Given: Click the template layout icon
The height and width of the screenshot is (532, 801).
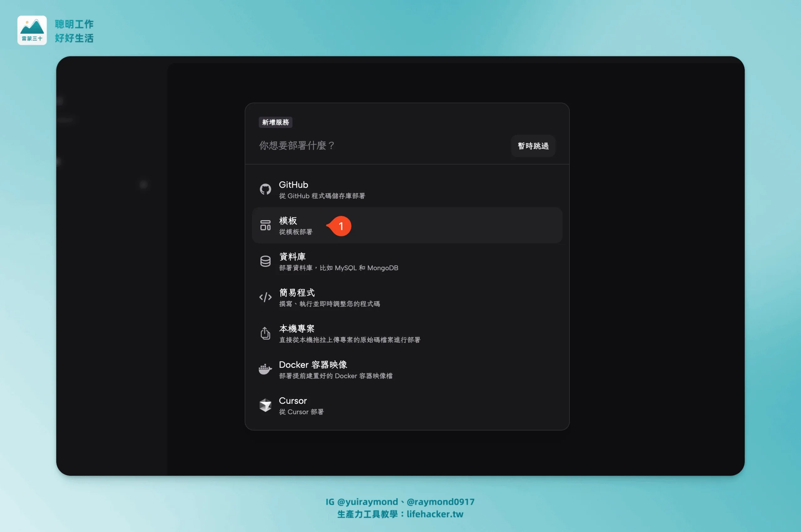Looking at the screenshot, I should tap(265, 225).
